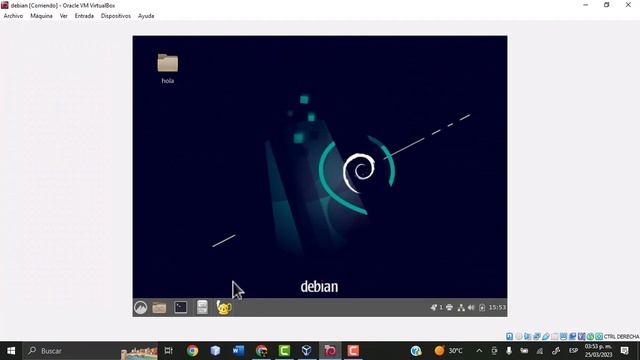Screen dimensions: 640x360
Task: Click the hard disk activity indicator in VirtualBox
Action: [x=509, y=336]
